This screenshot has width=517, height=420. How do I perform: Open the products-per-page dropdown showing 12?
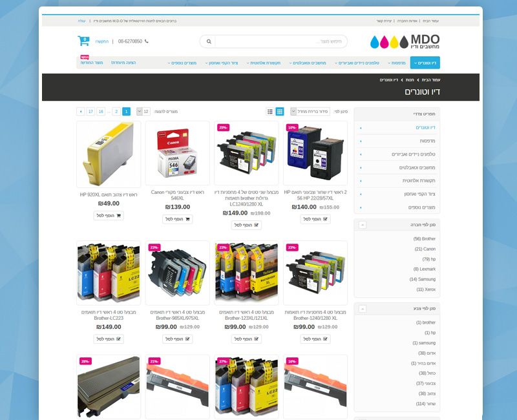click(143, 111)
